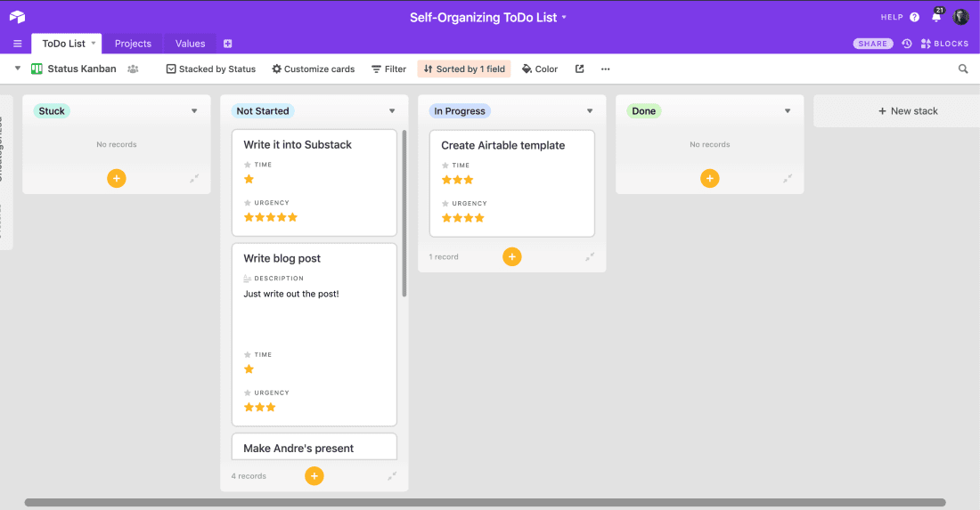
Task: Add a record to Done stack
Action: [x=709, y=179]
